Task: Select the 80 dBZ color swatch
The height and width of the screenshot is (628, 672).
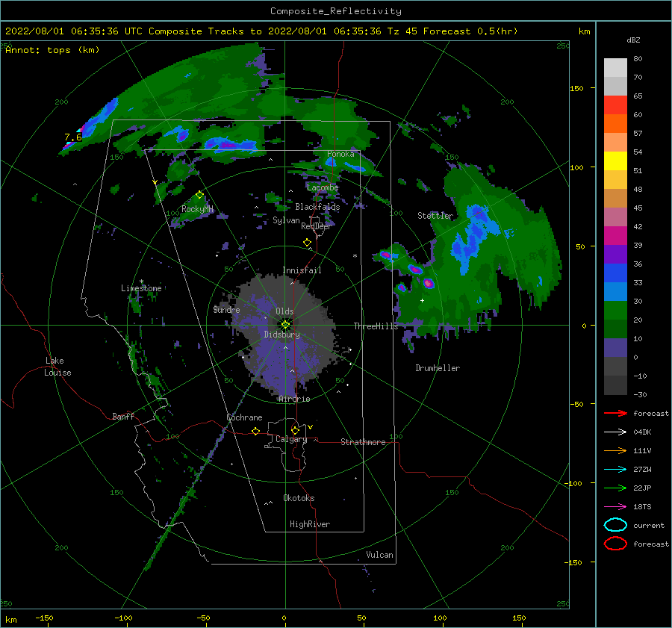Action: point(615,67)
